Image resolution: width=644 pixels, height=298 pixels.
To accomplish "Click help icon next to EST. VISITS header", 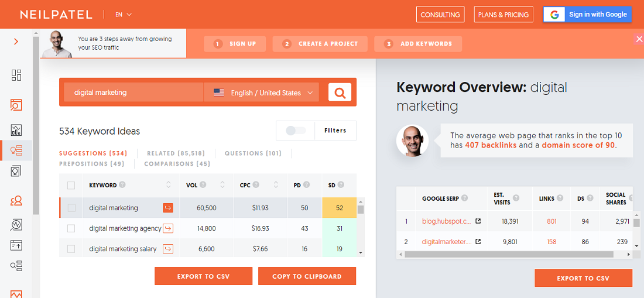I will (x=516, y=198).
